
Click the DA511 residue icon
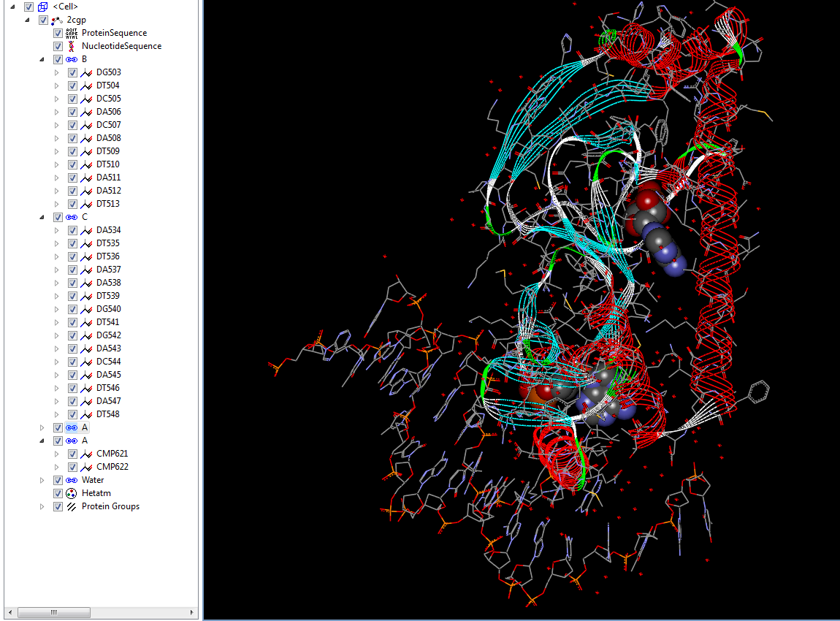click(x=85, y=178)
